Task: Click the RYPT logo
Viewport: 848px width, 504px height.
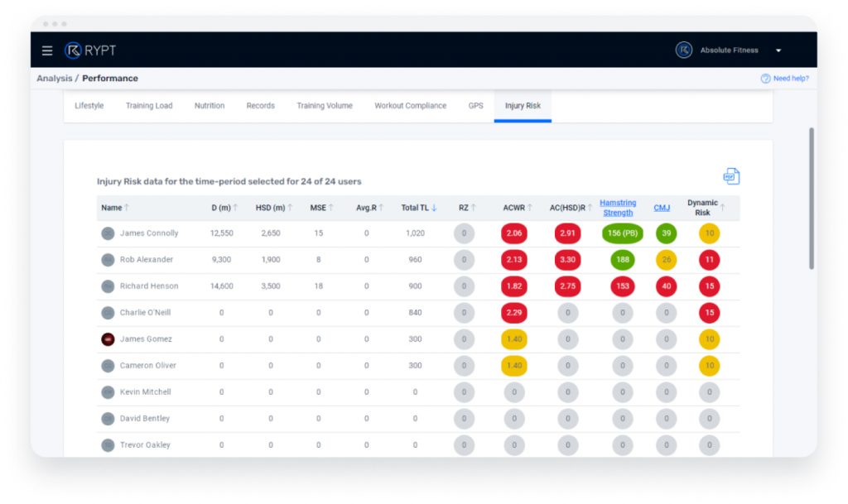Action: tap(90, 50)
